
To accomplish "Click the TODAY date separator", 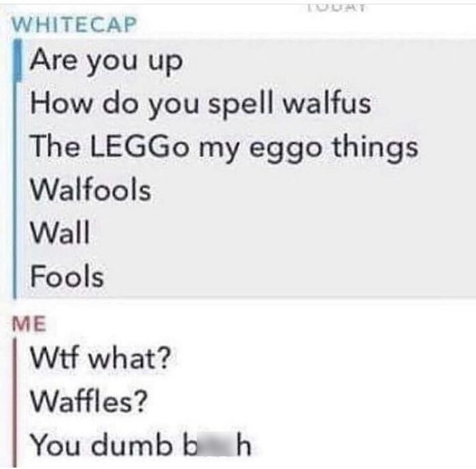I will tap(336, 7).
